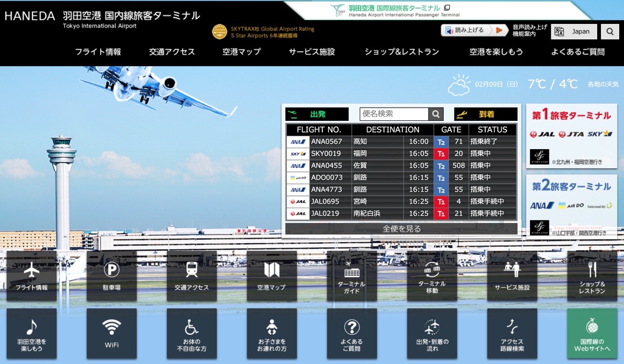This screenshot has width=624, height=364.
Task: Open the ショップ&レストラン fork-knife tile
Action: pos(592,276)
